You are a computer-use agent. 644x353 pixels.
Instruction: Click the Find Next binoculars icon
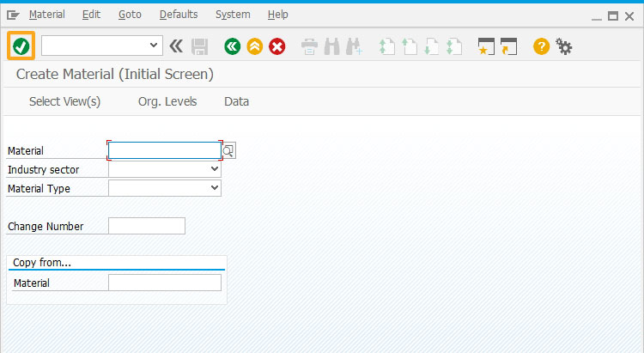354,46
